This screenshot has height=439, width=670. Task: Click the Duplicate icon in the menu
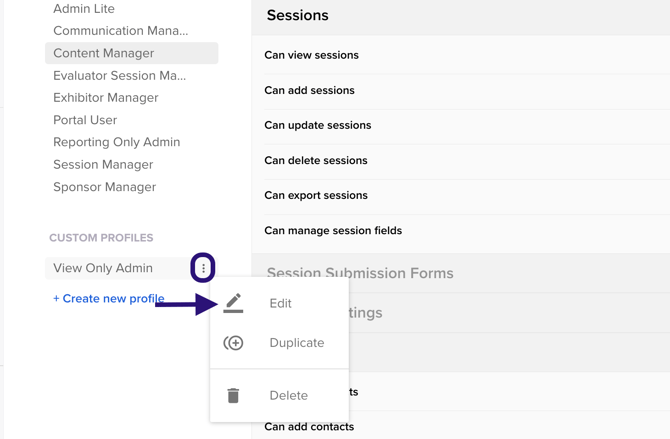click(x=233, y=343)
